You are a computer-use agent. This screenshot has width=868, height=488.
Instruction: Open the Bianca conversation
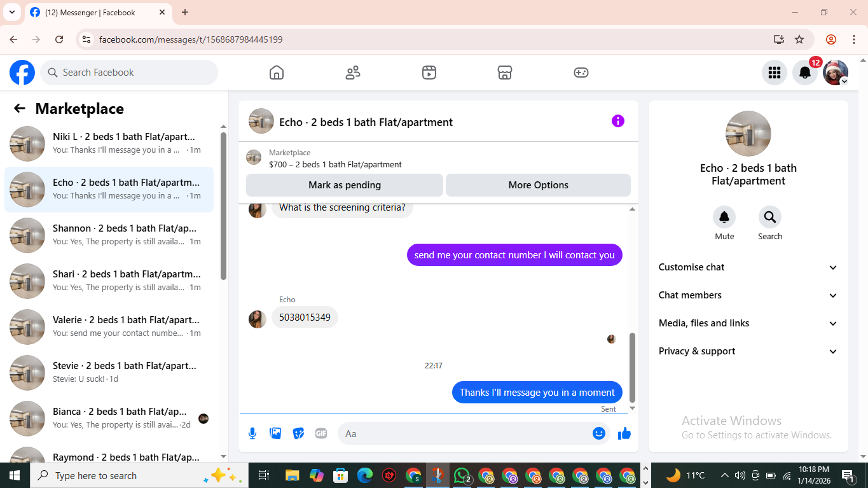click(109, 419)
